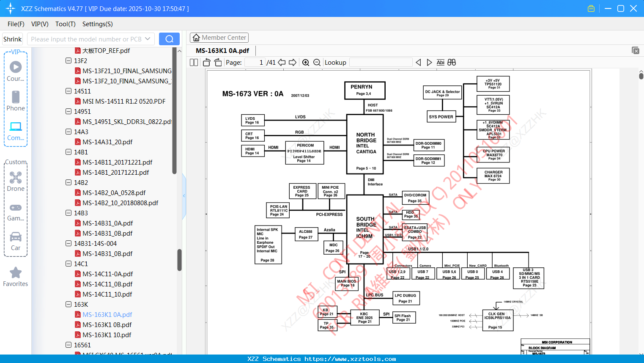Zoom in on the schematic
This screenshot has height=363, width=644.
[306, 63]
